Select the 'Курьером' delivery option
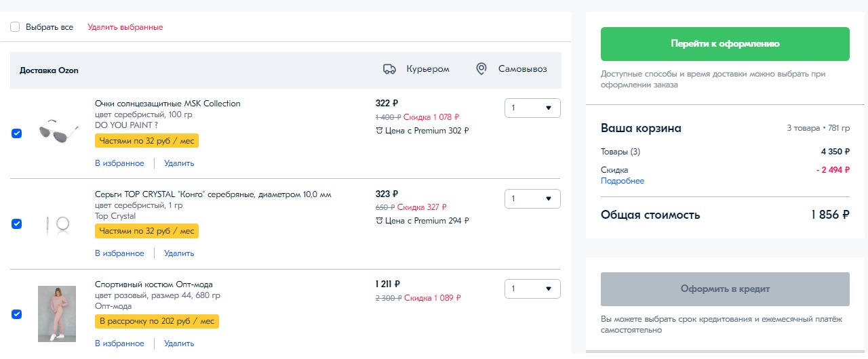The image size is (868, 359). [x=427, y=69]
